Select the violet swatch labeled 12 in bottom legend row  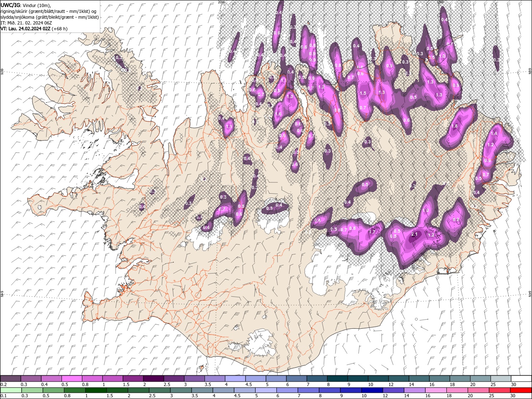tap(393, 390)
